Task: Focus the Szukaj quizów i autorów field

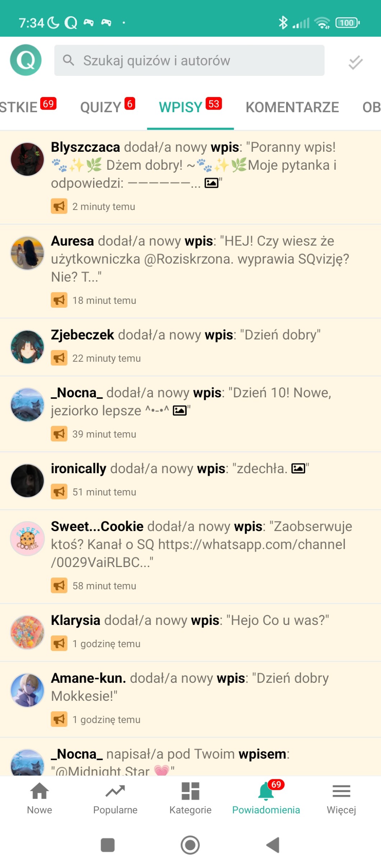Action: coord(189,60)
